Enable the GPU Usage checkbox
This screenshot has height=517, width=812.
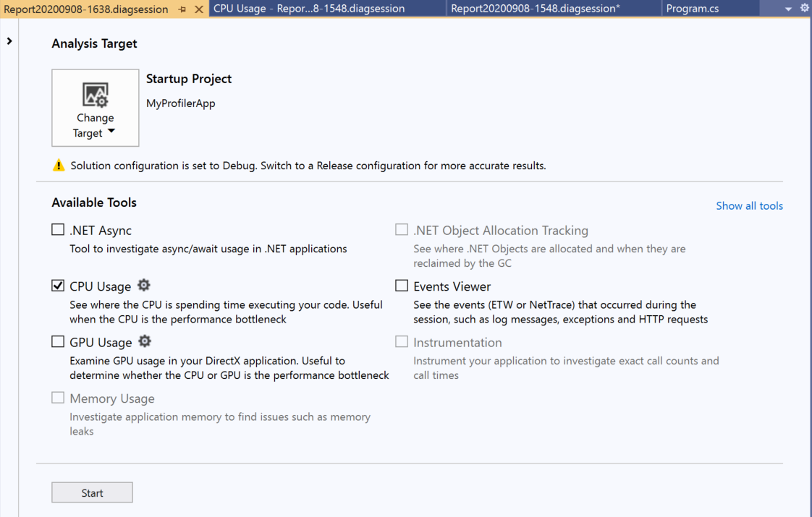[x=58, y=341]
